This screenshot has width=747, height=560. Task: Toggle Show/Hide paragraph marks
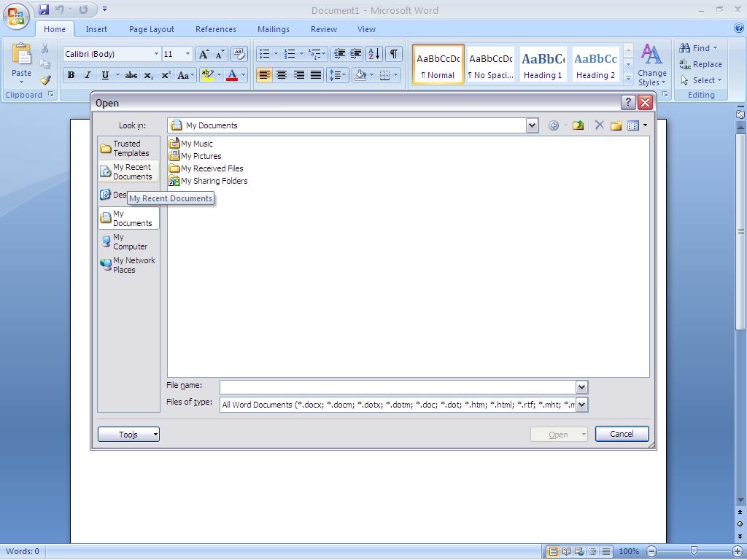393,53
